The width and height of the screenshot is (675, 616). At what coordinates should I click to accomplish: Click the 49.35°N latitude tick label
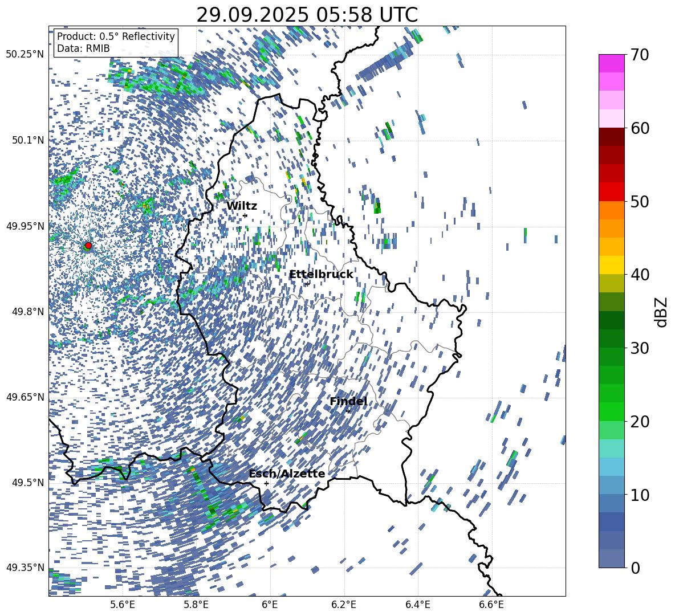coord(25,568)
